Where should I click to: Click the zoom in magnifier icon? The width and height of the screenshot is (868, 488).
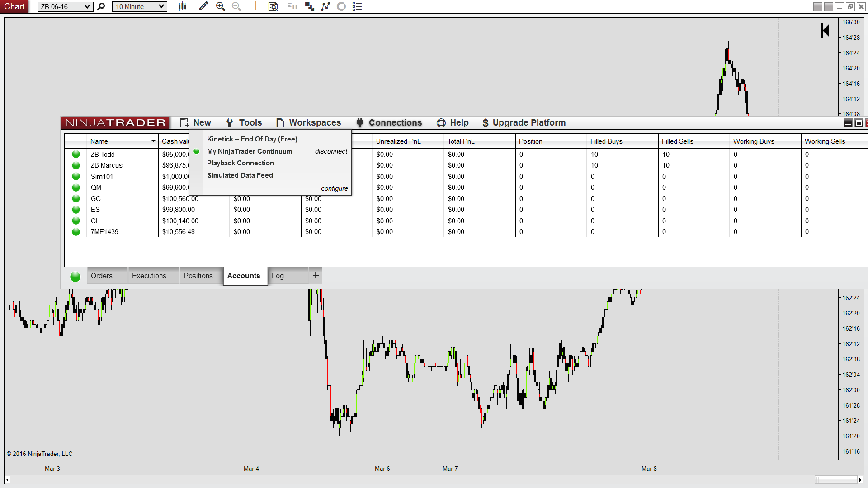[220, 6]
